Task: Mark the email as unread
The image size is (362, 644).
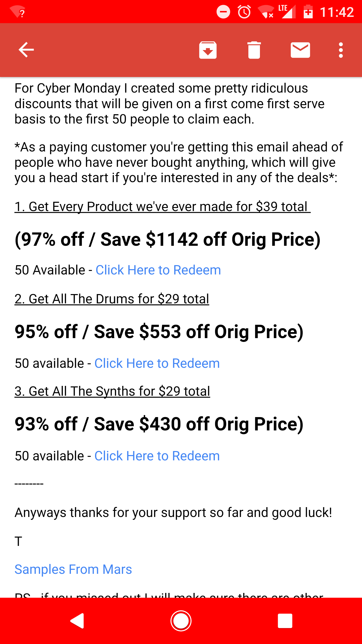Action: click(x=300, y=50)
